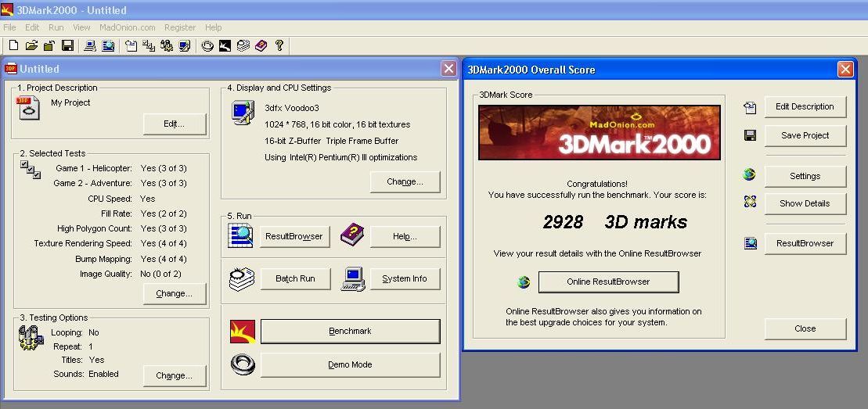
Task: Click Close button in Overall Score dialog
Action: (x=805, y=328)
